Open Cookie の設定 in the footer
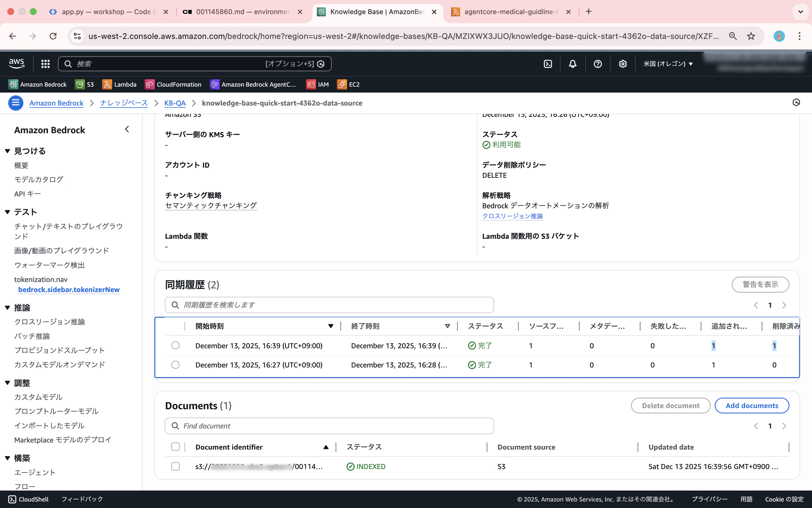812x508 pixels. tap(784, 499)
